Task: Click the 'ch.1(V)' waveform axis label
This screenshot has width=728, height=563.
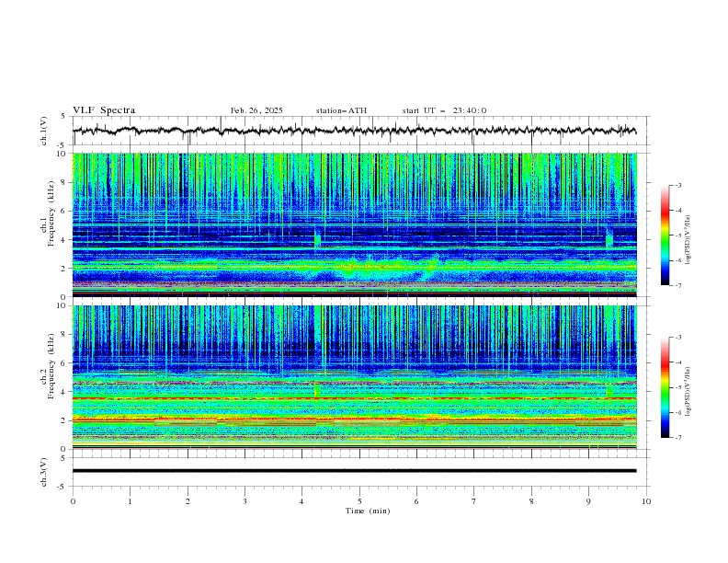Action: coord(44,131)
